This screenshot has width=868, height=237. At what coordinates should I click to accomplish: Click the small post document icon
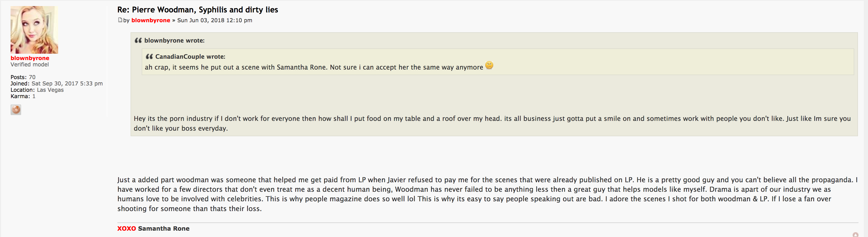pyautogui.click(x=120, y=20)
